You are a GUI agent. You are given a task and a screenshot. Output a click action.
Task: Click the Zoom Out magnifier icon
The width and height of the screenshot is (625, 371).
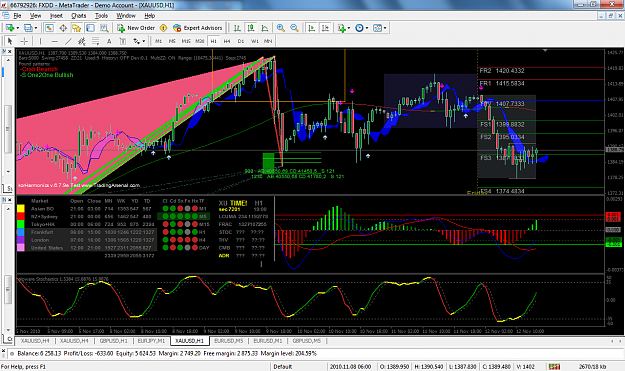294,28
